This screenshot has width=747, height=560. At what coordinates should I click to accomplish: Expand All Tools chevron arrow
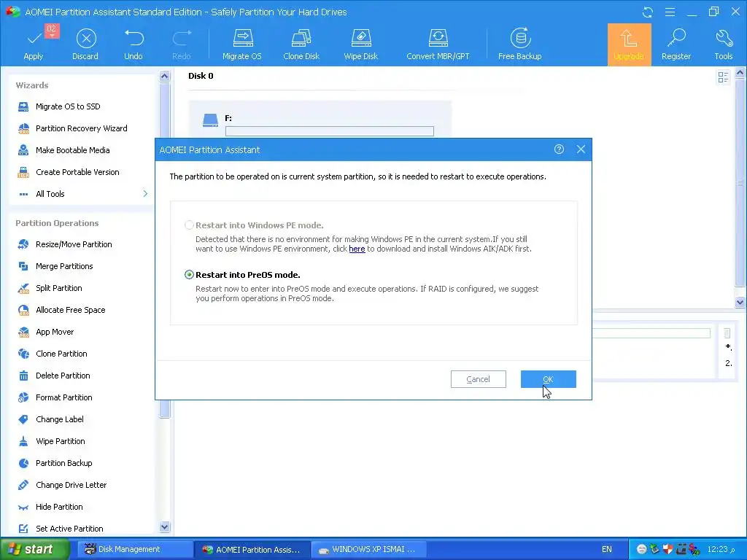145,194
